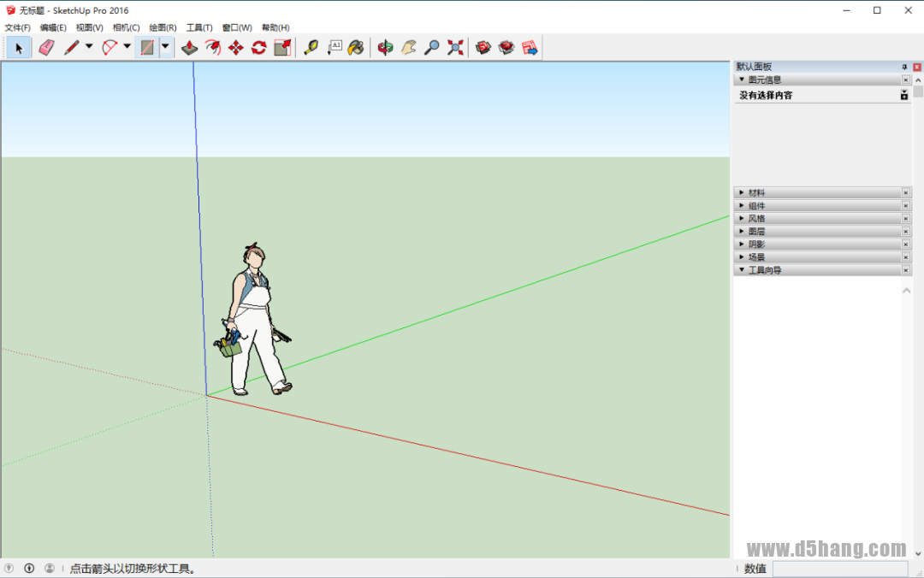This screenshot has width=924, height=578.
Task: Close the 风格 panel
Action: (x=906, y=219)
